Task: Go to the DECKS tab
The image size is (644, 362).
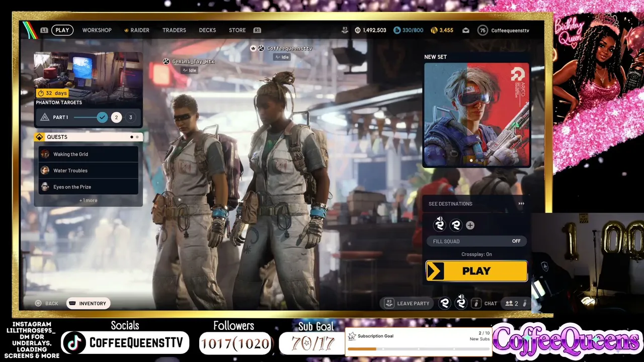Action: [207, 30]
